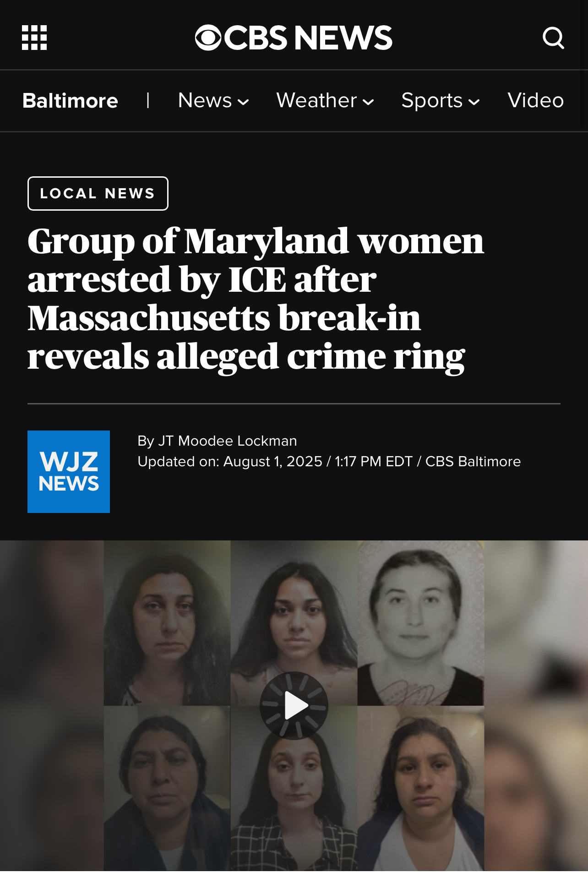Open the Sports menu label
Screen dimensions: 588x878
coord(432,100)
